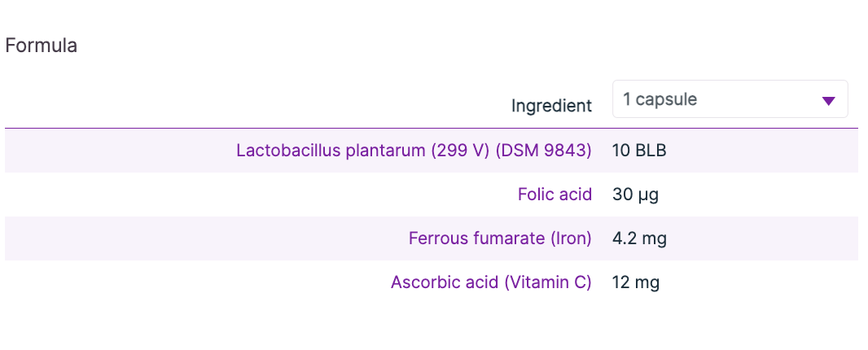Click the "Ingredient" column header
This screenshot has width=868, height=350.
[551, 106]
